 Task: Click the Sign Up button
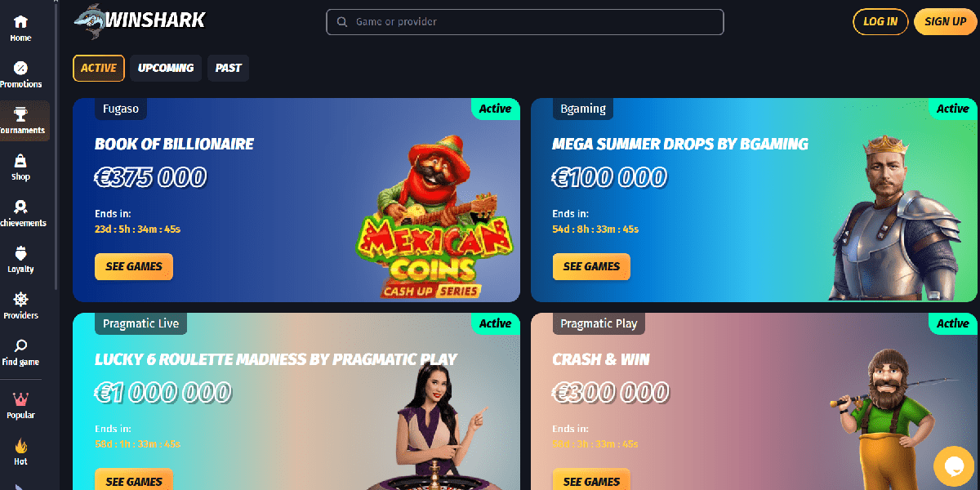point(947,22)
